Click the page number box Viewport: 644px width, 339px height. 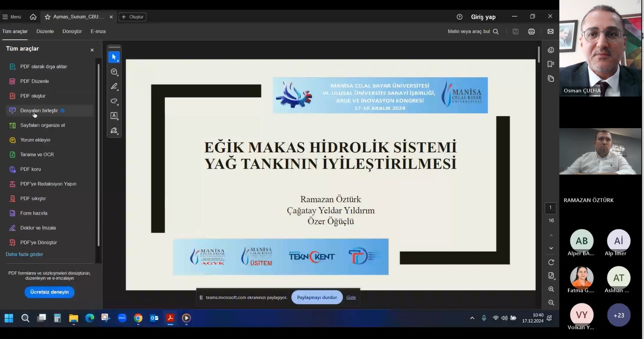pos(550,208)
